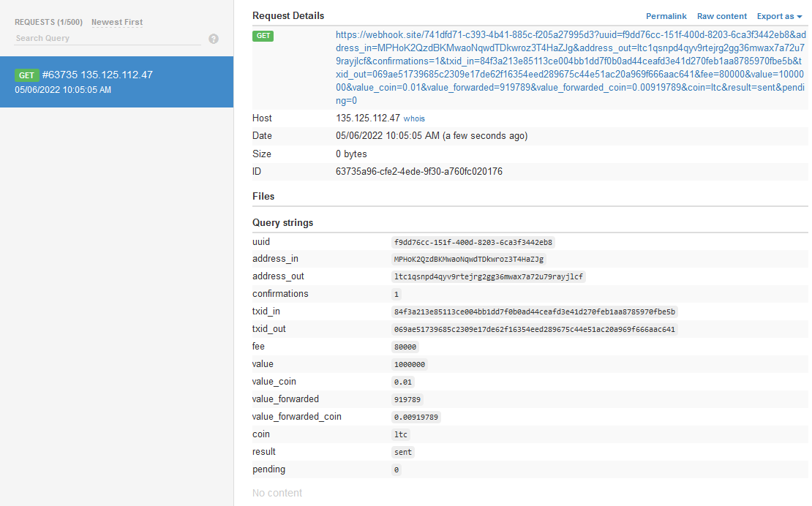Select request #63735 from 135.125.112.47
Screen dimensions: 812x506
[x=116, y=82]
